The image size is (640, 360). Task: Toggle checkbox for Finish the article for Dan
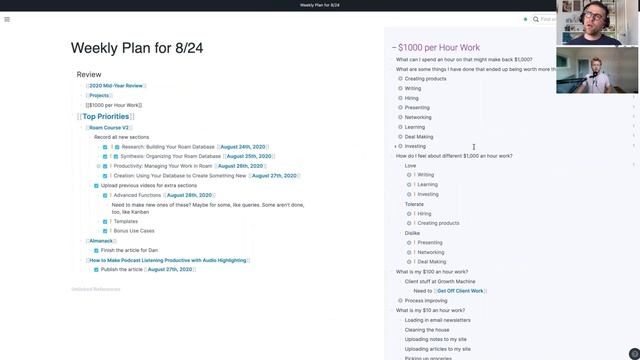pos(96,251)
